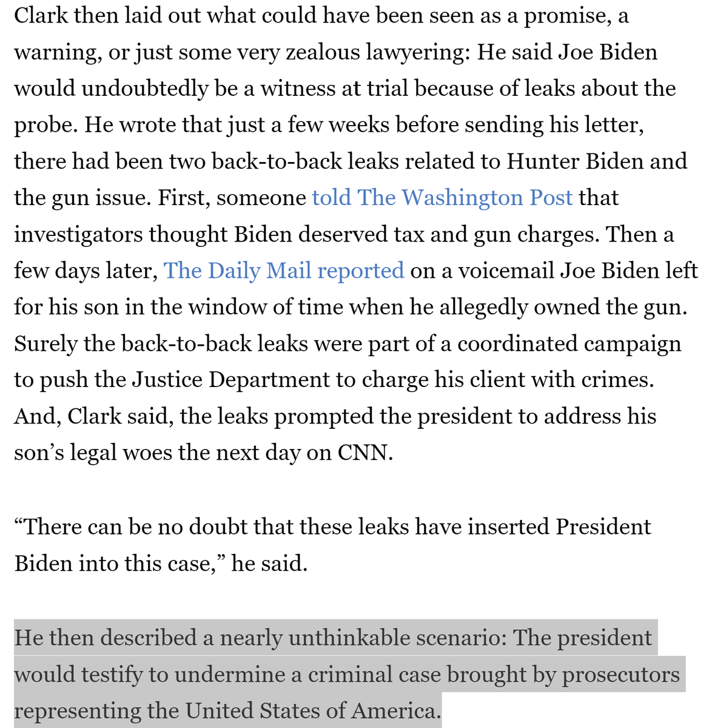
Task: Open the 'told The Washington Post' link
Action: tap(442, 198)
